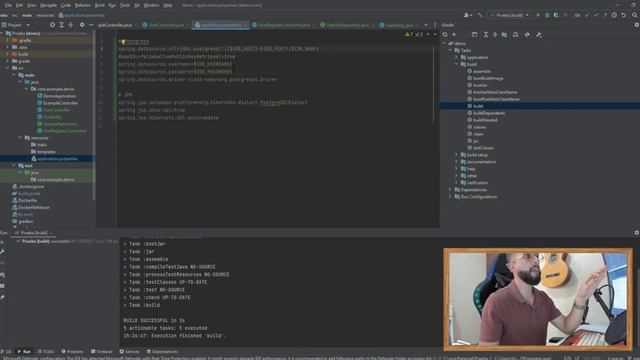
Task: Click Git push arrow icon in toolbar
Action: point(605,15)
